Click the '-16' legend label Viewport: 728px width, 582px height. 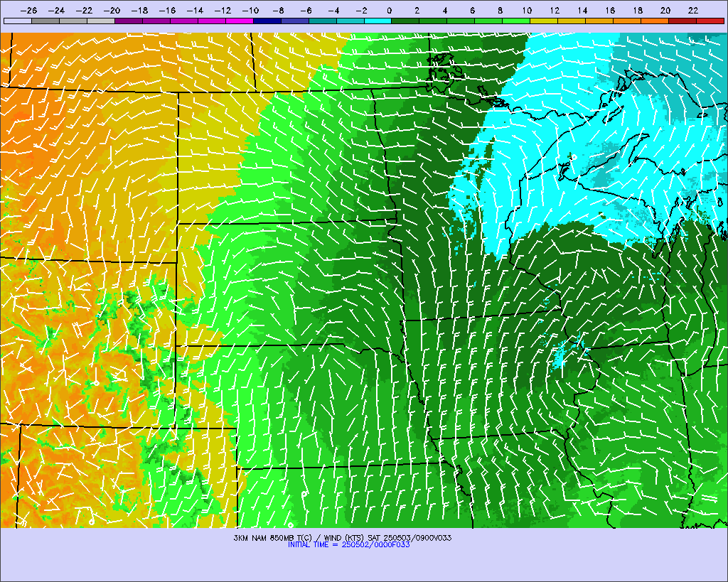(167, 10)
